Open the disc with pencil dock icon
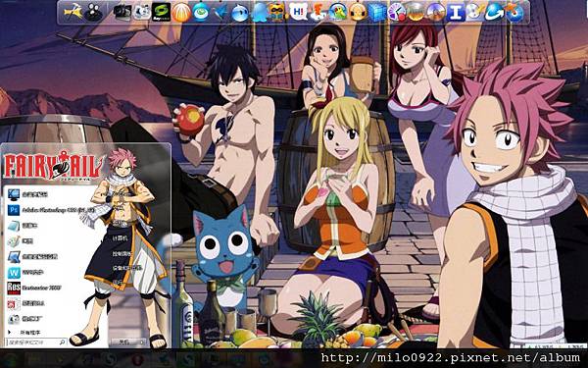Viewport: 588px width, 368px height. [x=475, y=12]
